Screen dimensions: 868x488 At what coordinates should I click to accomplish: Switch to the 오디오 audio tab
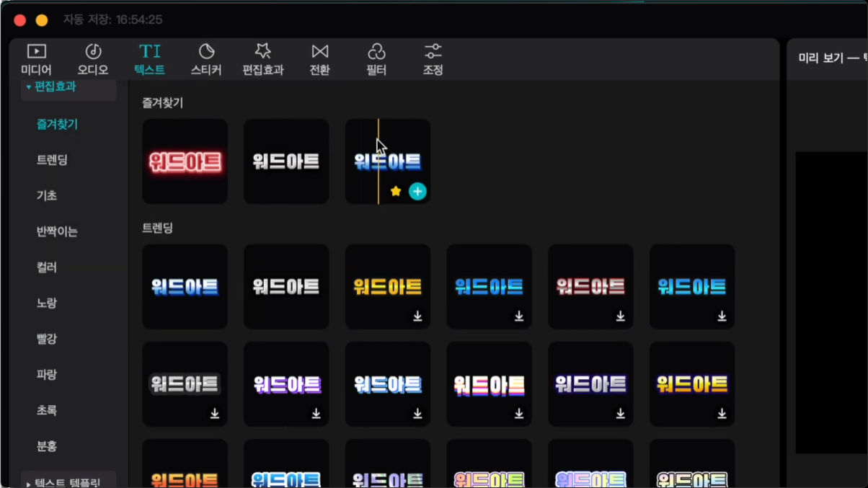point(93,60)
